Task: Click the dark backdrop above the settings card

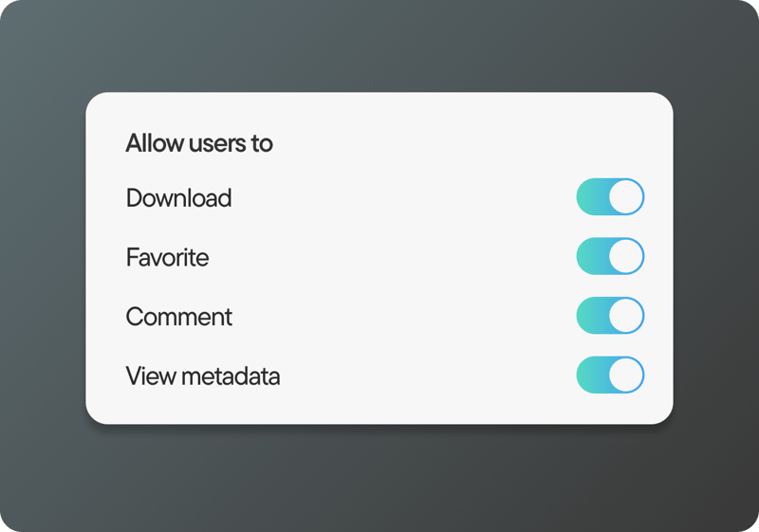Action: pyautogui.click(x=379, y=46)
